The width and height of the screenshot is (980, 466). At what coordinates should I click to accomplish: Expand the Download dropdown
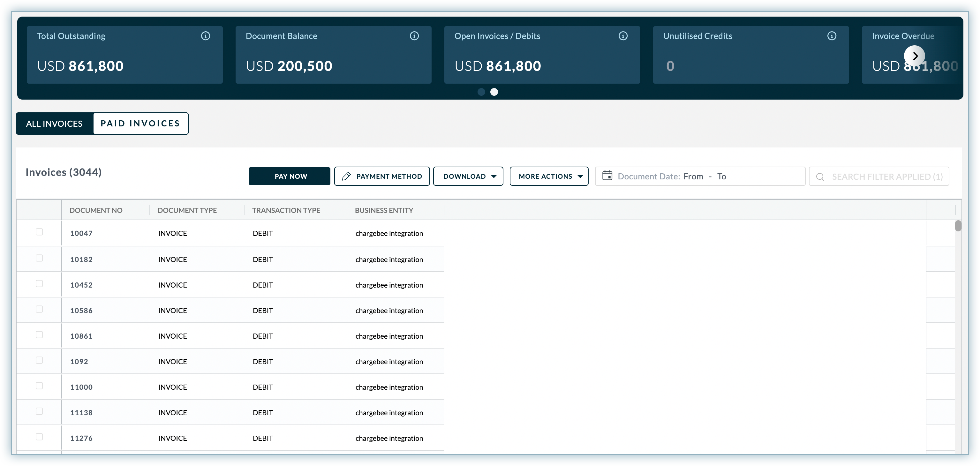pos(468,176)
